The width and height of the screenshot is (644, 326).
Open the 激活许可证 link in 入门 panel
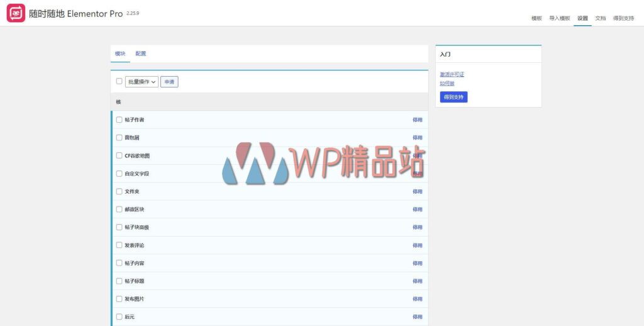(452, 74)
